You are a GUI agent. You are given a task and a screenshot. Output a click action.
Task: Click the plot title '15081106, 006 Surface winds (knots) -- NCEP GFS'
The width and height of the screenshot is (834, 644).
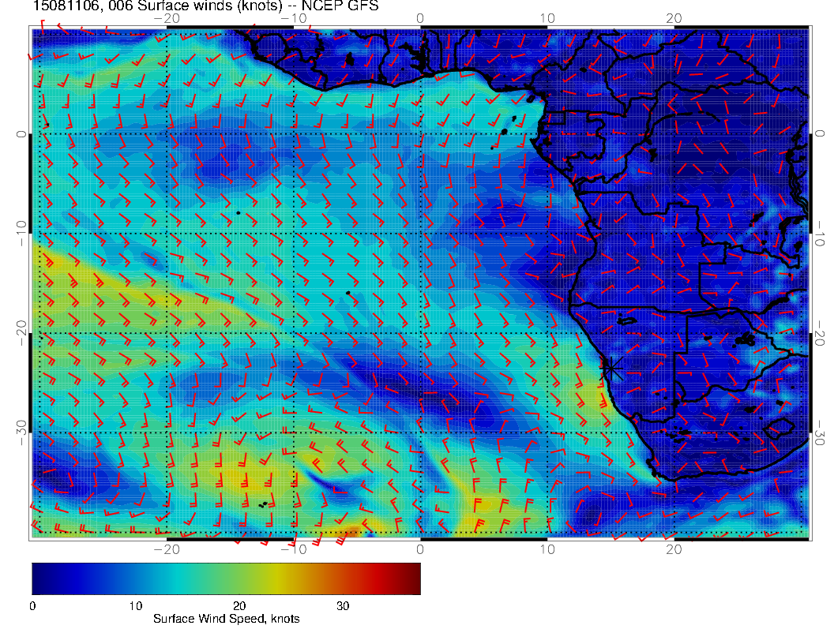tap(206, 6)
